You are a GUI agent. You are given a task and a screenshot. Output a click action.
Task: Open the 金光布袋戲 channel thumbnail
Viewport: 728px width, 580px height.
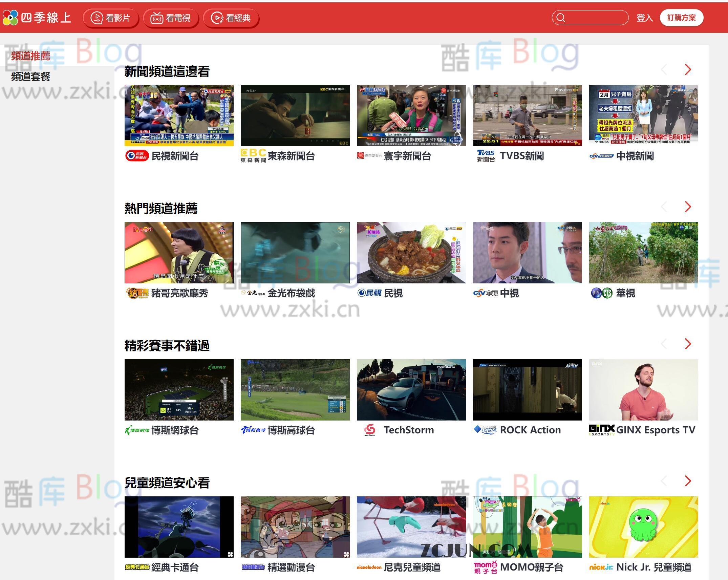(295, 253)
